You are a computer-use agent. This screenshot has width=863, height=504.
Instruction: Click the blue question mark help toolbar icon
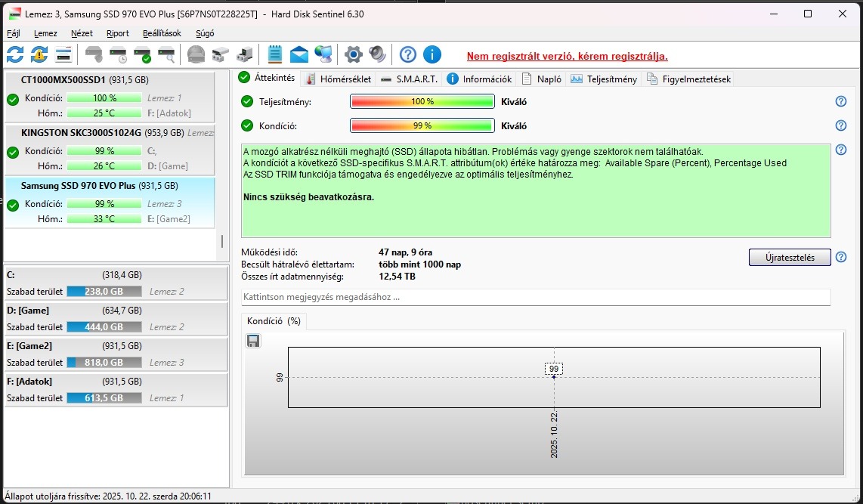point(408,54)
